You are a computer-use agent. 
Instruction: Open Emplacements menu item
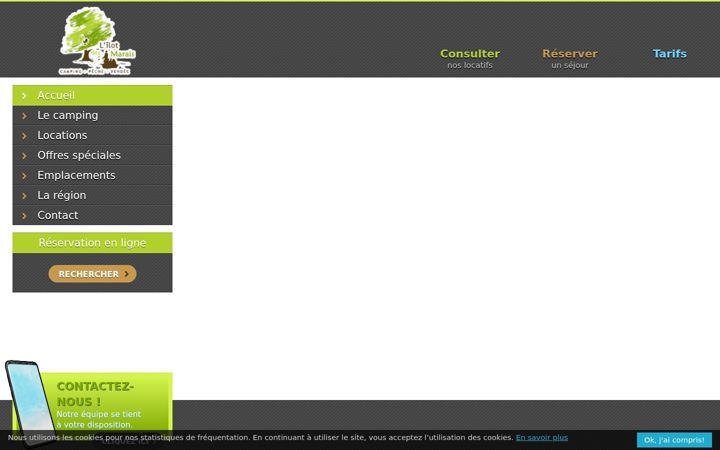[92, 175]
